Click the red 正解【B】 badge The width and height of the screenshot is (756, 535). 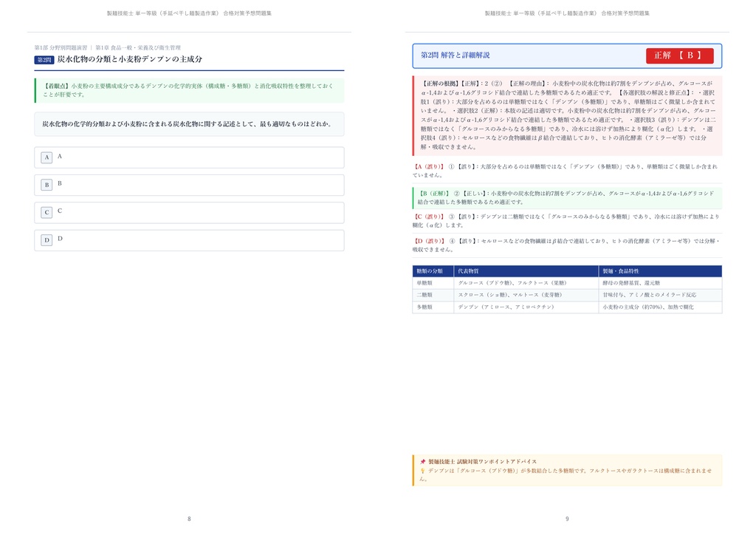(679, 55)
